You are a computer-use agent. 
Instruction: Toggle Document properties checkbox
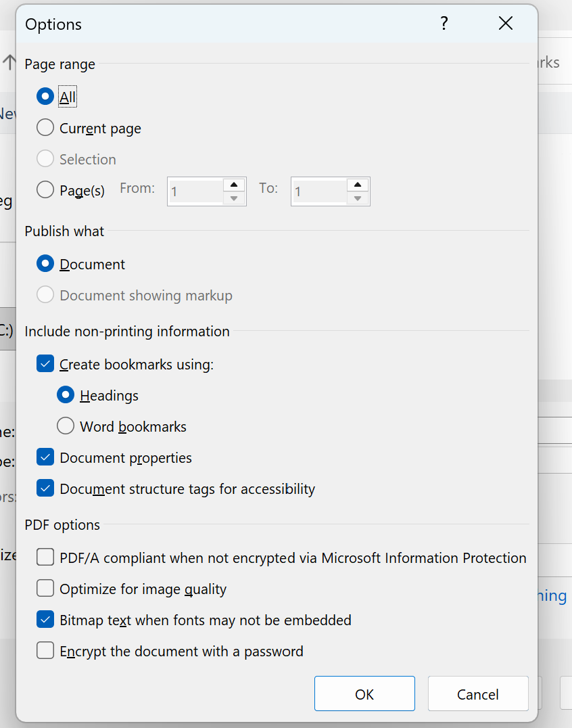click(45, 457)
